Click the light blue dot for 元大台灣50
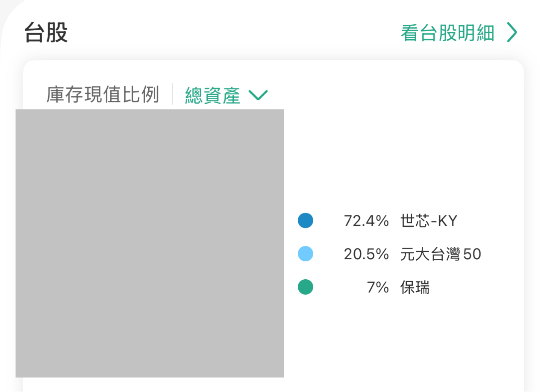The height and width of the screenshot is (392, 547). coord(306,254)
